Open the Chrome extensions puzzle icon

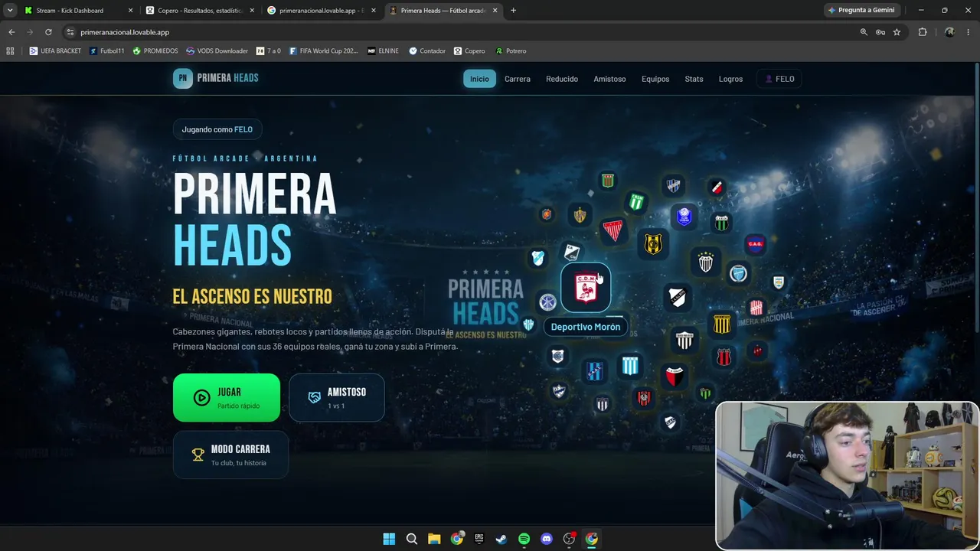tap(923, 32)
